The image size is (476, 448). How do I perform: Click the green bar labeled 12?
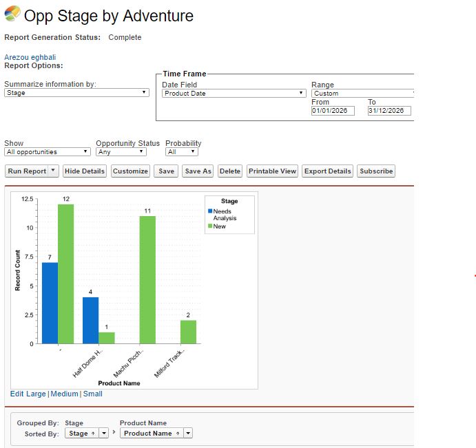click(x=66, y=274)
